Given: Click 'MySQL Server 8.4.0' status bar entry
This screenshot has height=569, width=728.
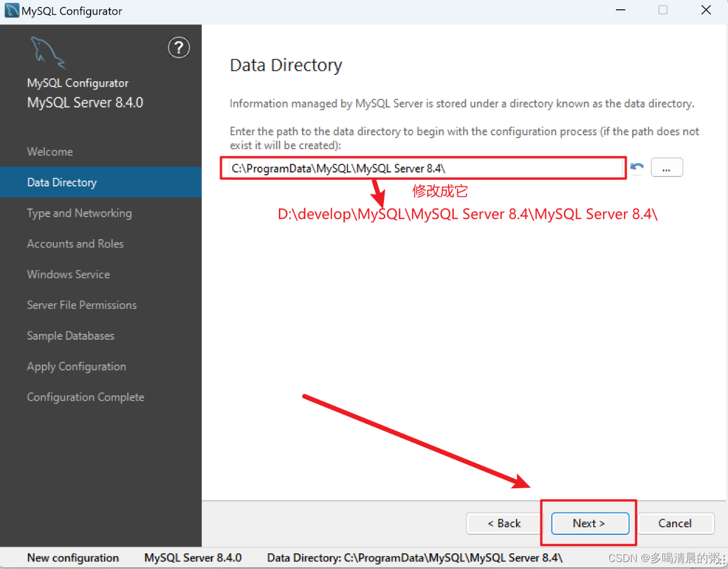Looking at the screenshot, I should tap(193, 557).
